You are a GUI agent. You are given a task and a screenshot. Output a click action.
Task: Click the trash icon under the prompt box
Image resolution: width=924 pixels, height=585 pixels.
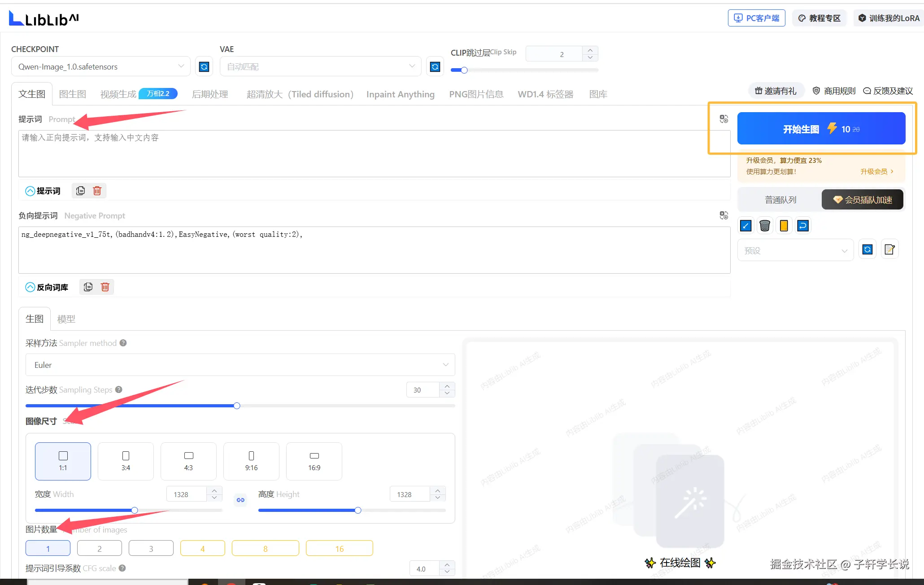97,191
